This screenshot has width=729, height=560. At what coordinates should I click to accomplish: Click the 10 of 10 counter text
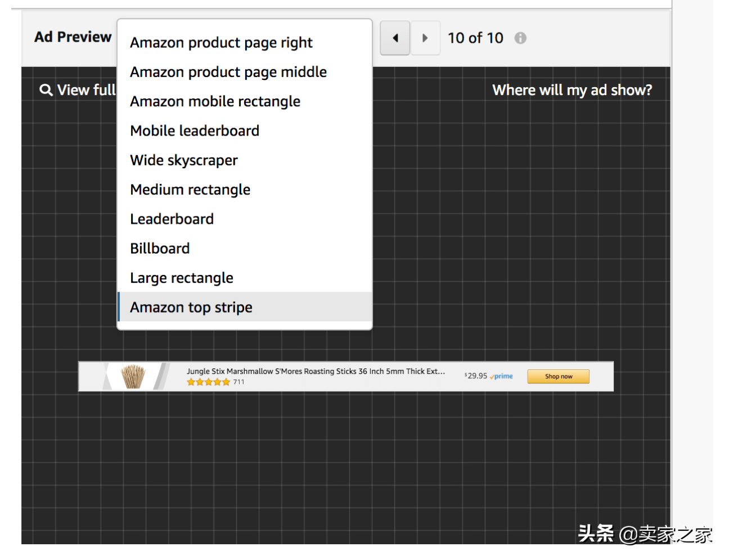click(x=475, y=38)
